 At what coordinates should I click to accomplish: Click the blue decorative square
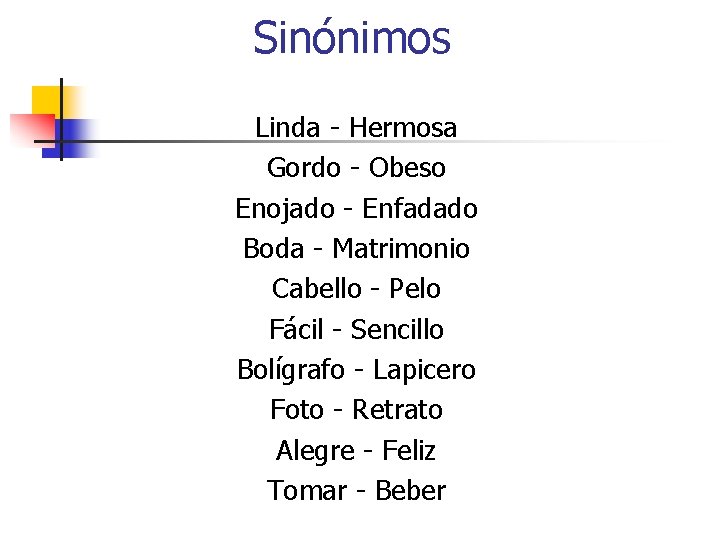[x=76, y=136]
